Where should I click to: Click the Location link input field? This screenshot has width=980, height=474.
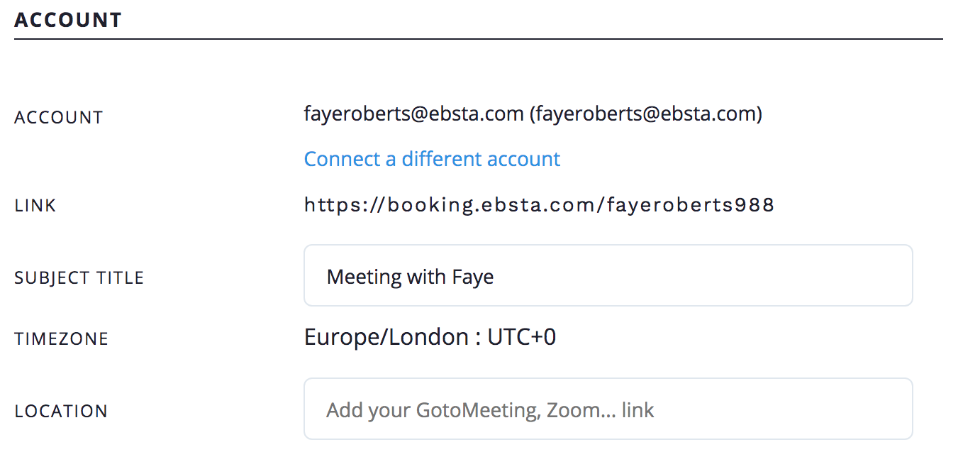coord(608,409)
